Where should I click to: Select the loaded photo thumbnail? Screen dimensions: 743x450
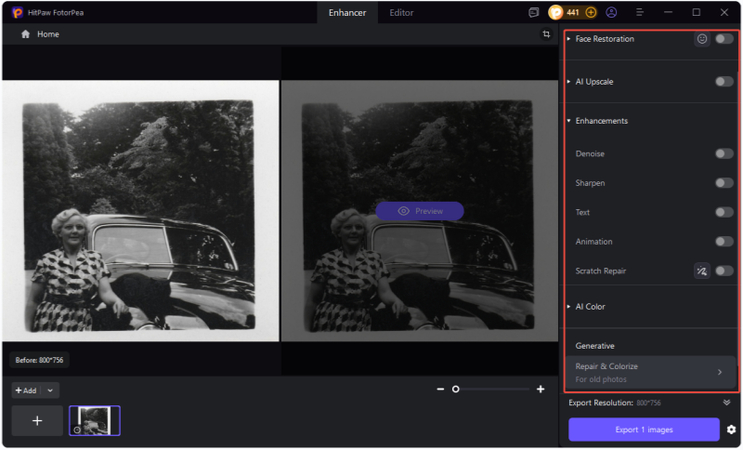(95, 421)
